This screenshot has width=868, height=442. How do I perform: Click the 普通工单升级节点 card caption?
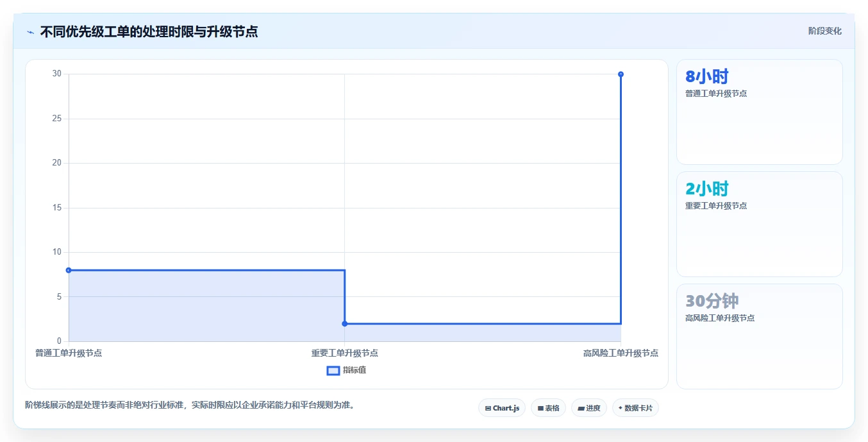tap(716, 94)
